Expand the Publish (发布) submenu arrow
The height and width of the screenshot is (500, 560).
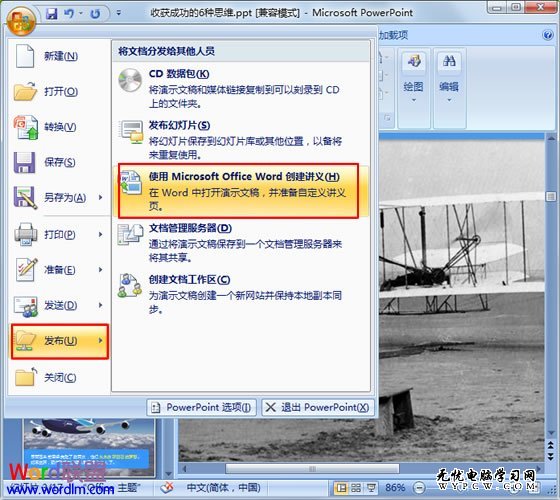point(100,340)
